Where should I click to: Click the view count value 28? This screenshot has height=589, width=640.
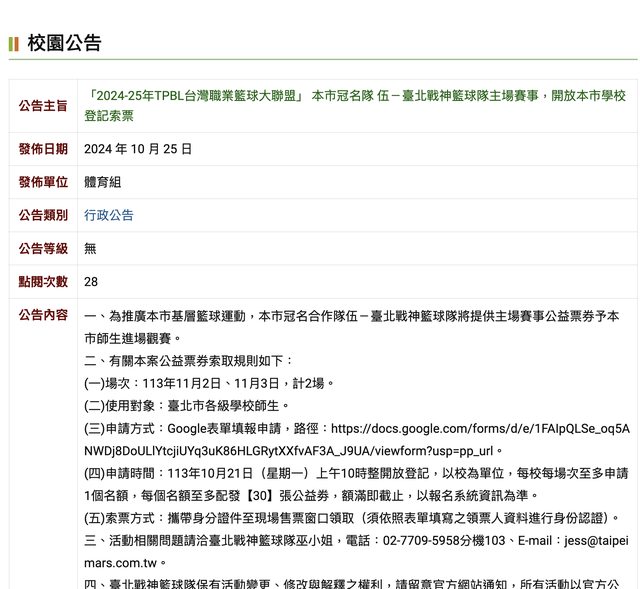[91, 282]
